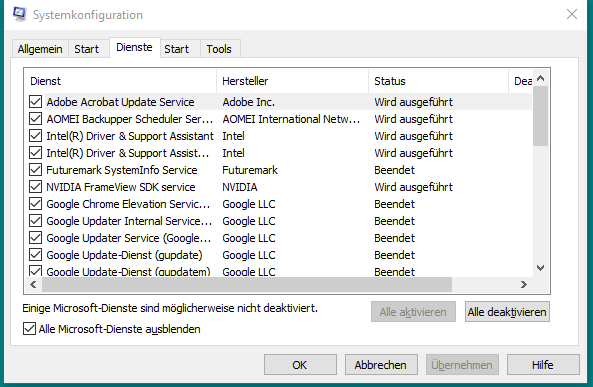Click Beendet status of Futuremark service
The width and height of the screenshot is (593, 387).
394,170
